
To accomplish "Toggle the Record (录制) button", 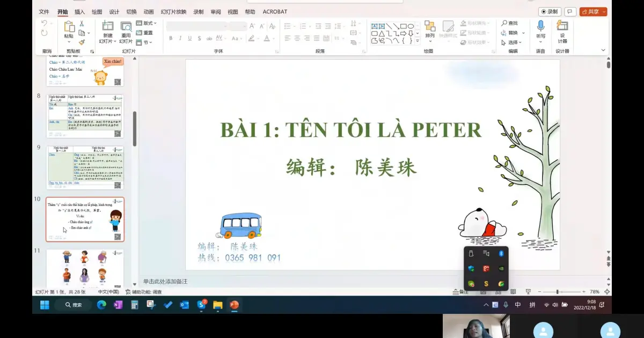I will pos(550,11).
